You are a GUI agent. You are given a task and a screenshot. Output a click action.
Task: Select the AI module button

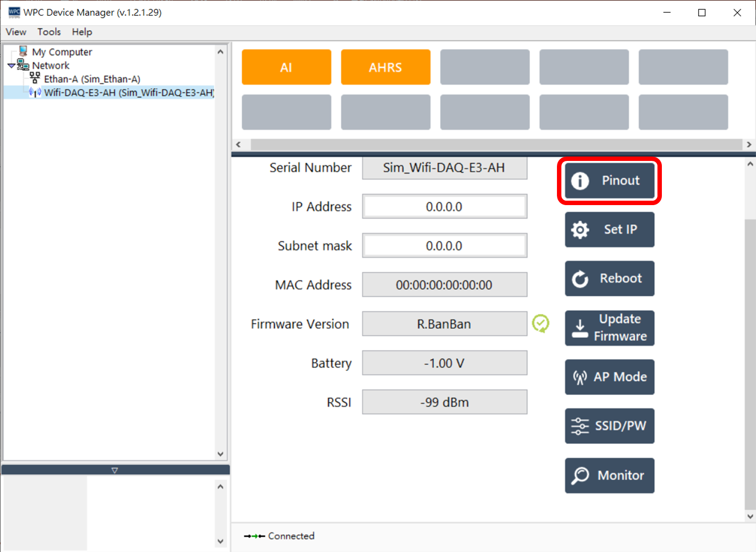point(286,67)
